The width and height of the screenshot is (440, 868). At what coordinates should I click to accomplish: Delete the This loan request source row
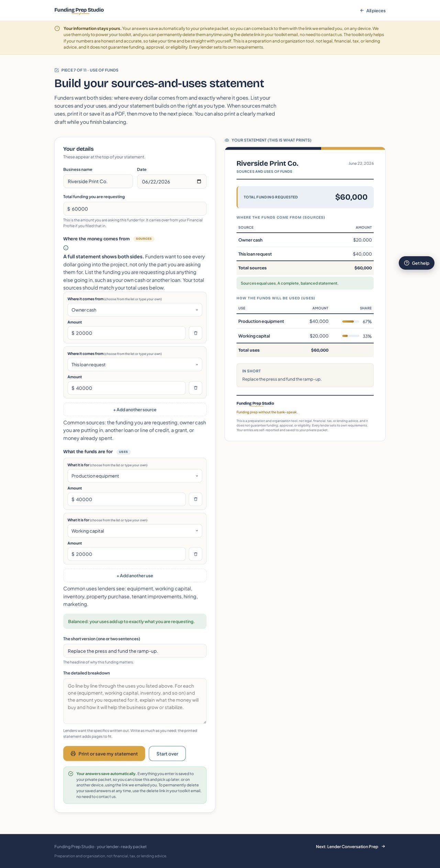196,388
